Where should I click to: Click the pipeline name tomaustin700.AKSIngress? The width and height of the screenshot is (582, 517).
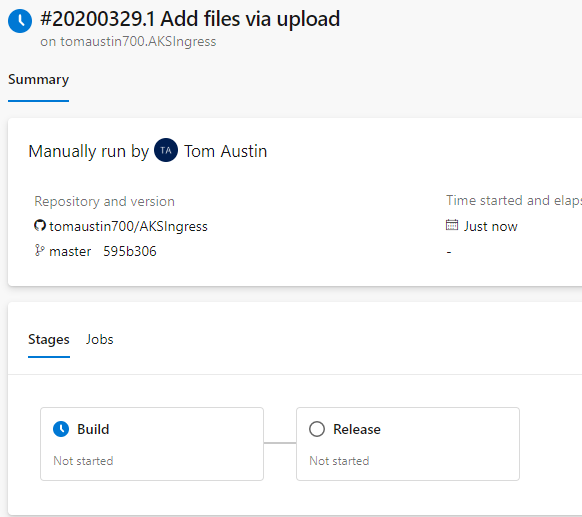138,41
